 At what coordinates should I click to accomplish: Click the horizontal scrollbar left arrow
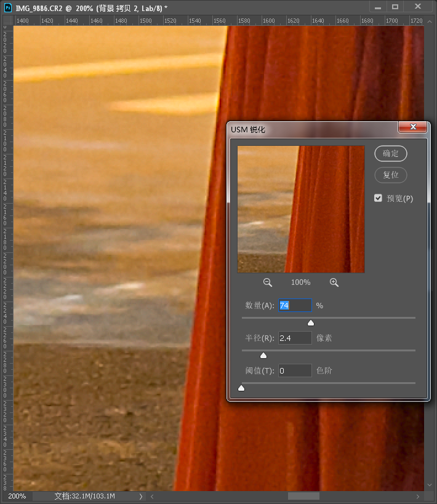coord(152,496)
